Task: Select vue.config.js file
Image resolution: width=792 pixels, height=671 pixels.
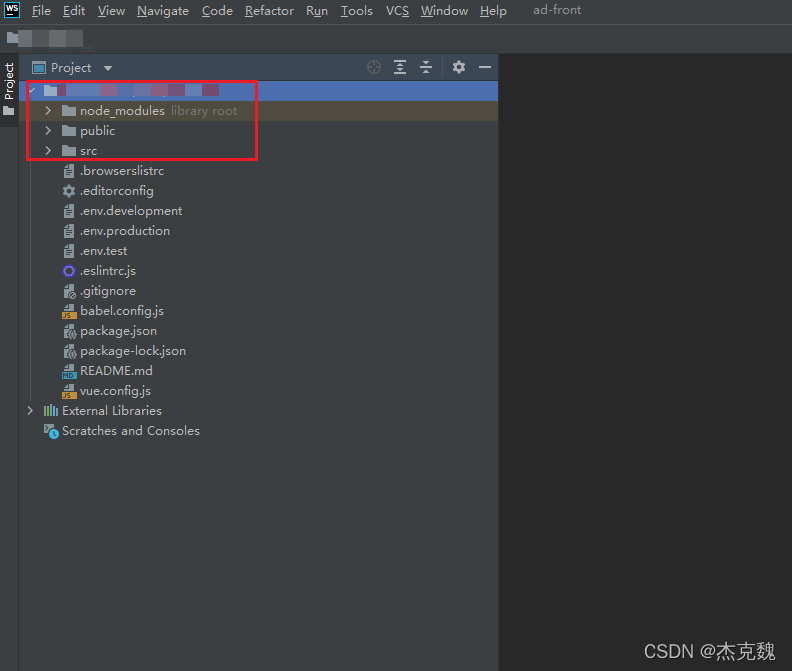Action: [x=115, y=391]
